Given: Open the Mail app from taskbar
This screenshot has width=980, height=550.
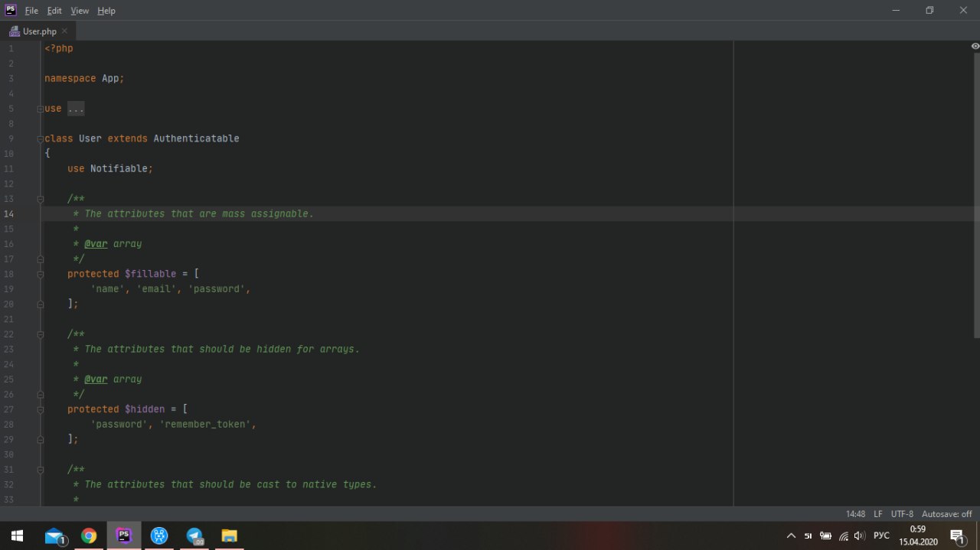Looking at the screenshot, I should (54, 535).
